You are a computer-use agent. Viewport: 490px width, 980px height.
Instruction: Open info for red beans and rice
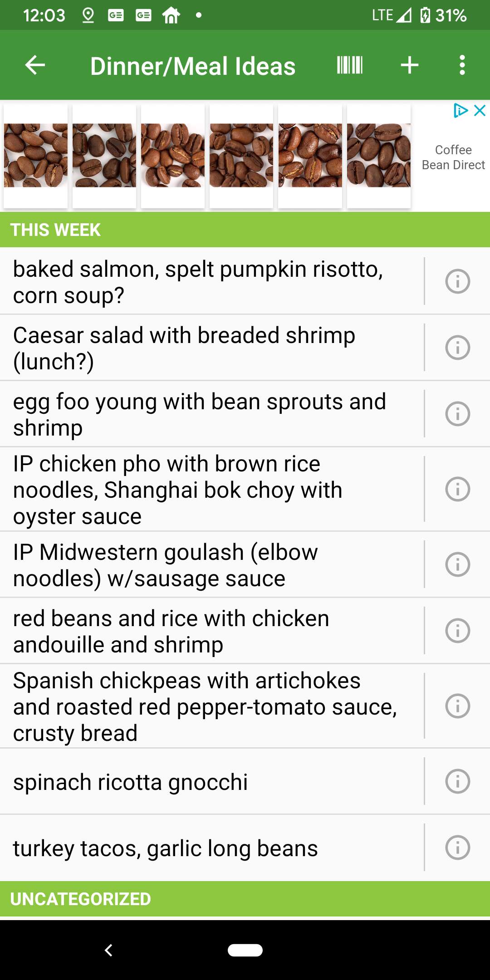pos(457,631)
